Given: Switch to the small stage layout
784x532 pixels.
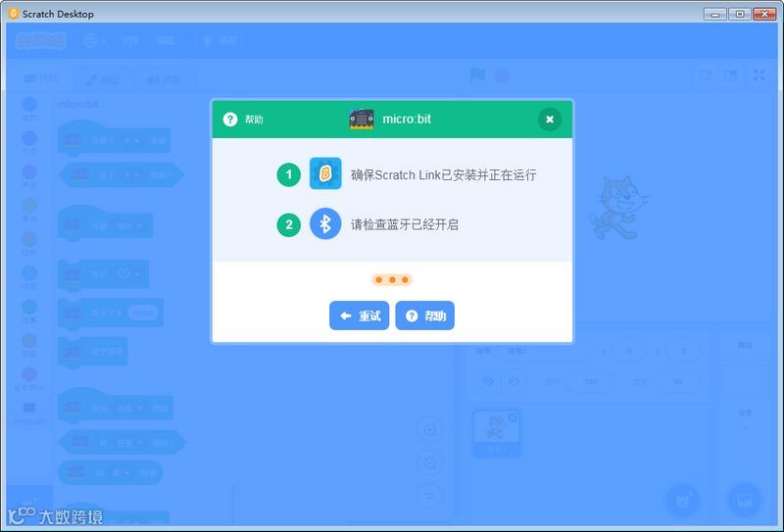Looking at the screenshot, I should pyautogui.click(x=706, y=75).
